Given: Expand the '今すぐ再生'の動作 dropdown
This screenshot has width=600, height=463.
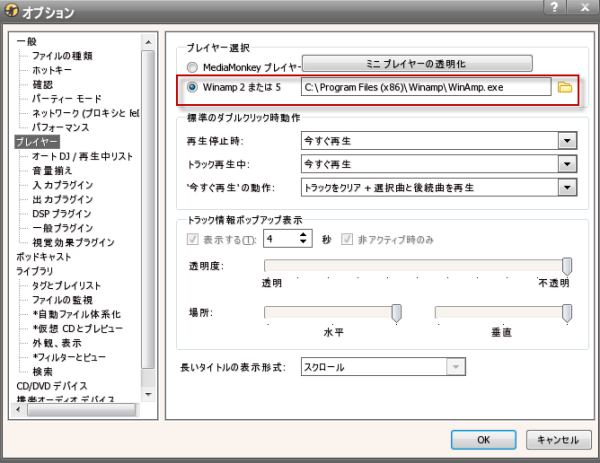Looking at the screenshot, I should 567,187.
